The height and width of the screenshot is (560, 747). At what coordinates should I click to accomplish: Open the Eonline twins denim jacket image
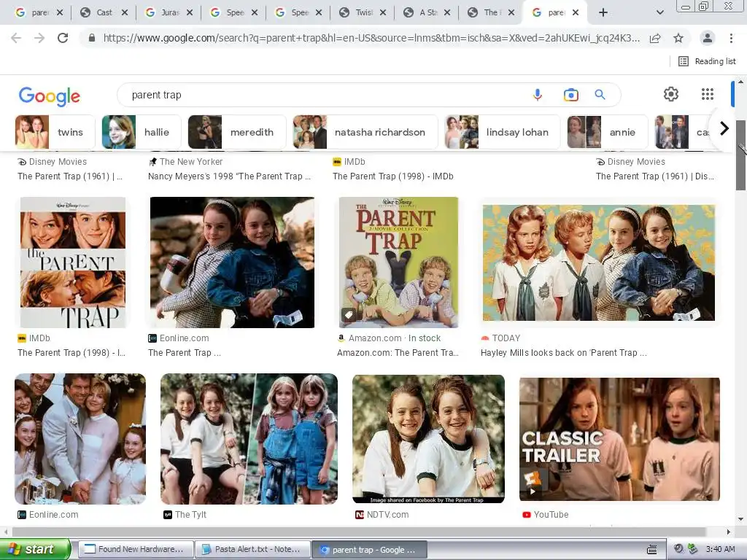pyautogui.click(x=232, y=262)
